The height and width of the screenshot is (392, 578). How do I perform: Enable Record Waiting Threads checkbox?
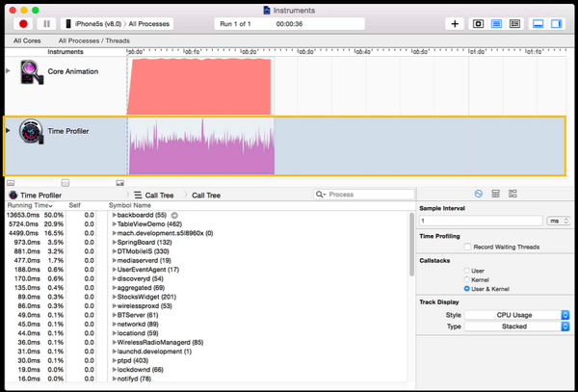tap(468, 248)
